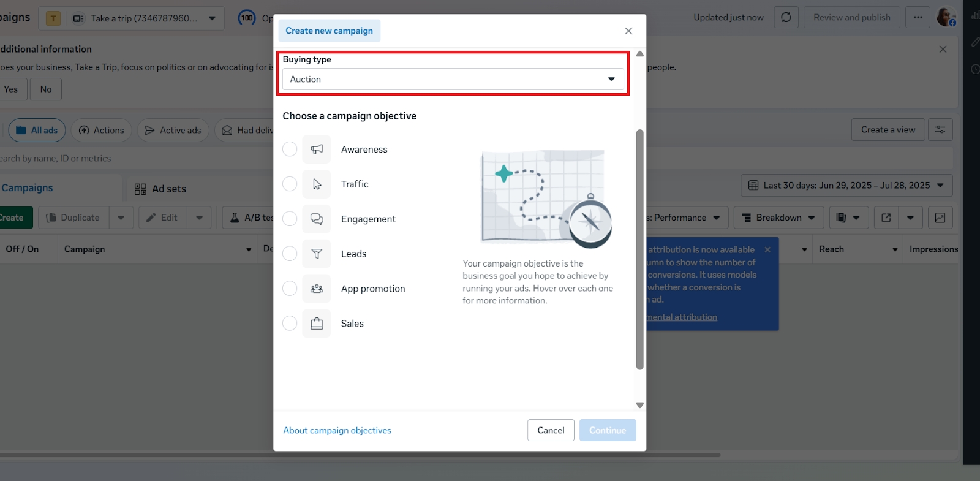Click the Sales briefcase icon
The image size is (980, 481).
point(317,324)
